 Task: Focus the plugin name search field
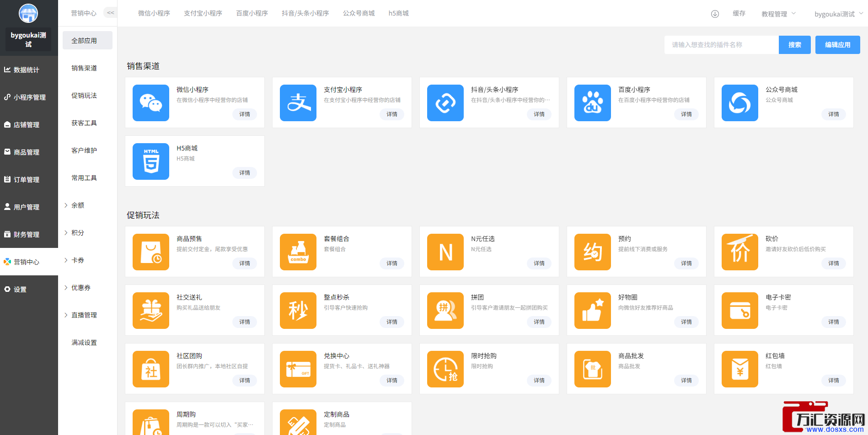point(721,45)
